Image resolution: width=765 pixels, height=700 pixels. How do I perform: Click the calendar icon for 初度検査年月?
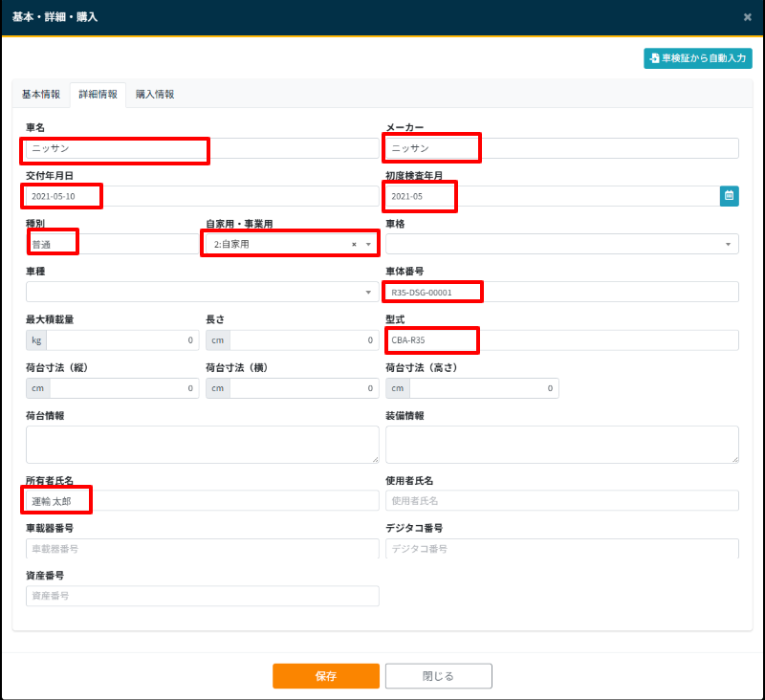(729, 196)
